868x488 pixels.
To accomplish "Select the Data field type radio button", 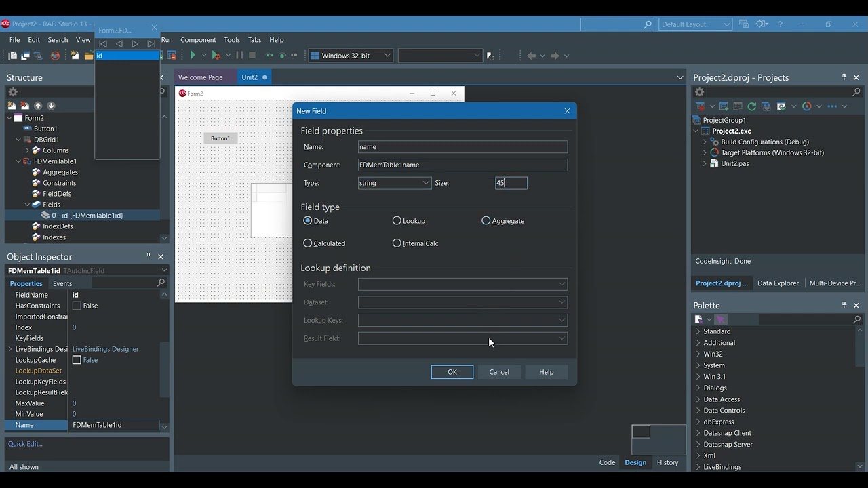I will click(x=308, y=221).
